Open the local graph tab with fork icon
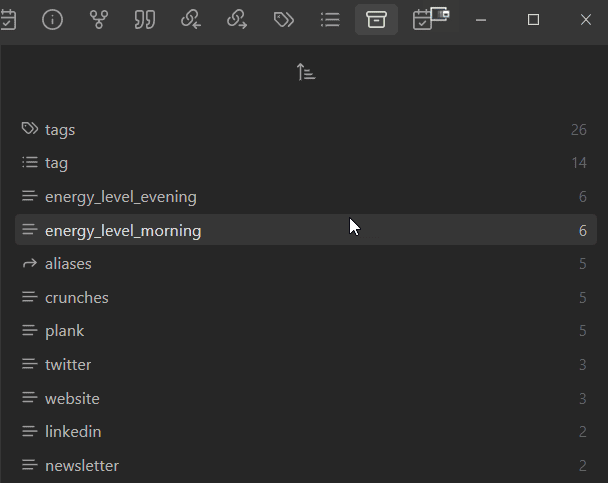608x483 pixels. click(98, 19)
